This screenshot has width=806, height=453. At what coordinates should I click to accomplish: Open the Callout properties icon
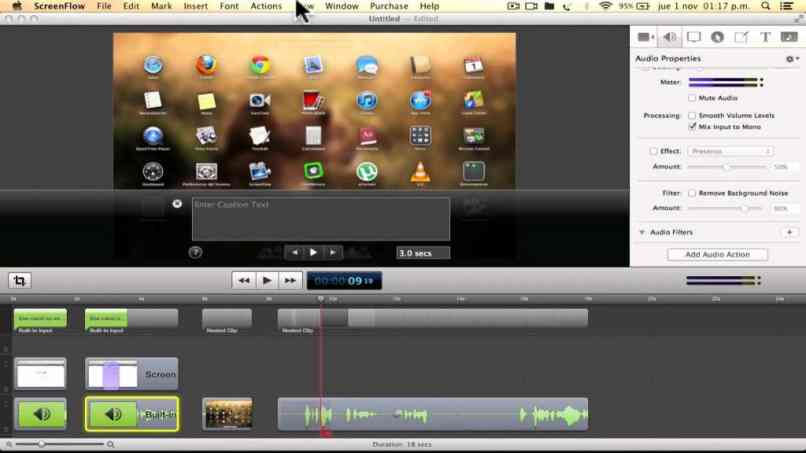click(x=717, y=37)
